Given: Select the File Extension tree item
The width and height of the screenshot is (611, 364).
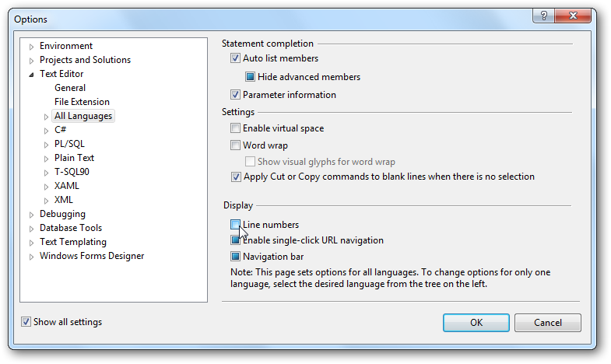Looking at the screenshot, I should point(82,102).
